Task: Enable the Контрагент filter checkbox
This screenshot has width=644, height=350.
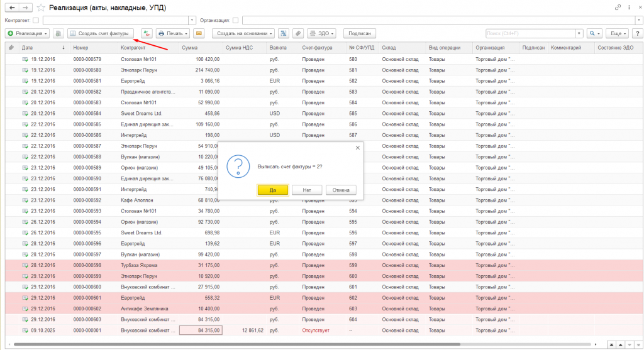Action: (x=36, y=20)
